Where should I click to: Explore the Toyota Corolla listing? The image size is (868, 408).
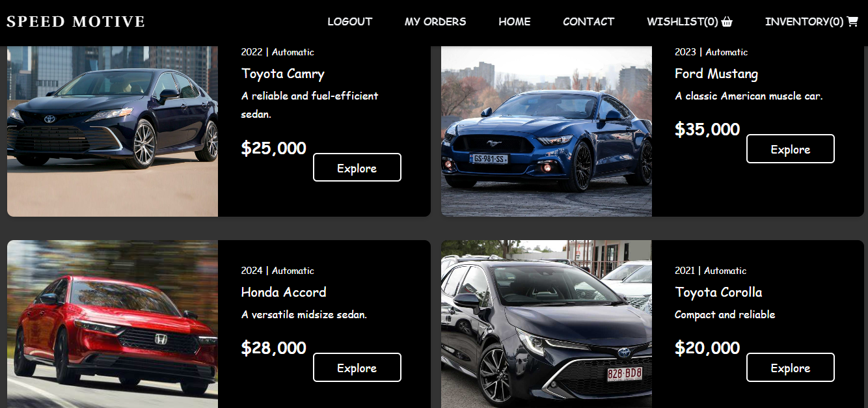(791, 367)
